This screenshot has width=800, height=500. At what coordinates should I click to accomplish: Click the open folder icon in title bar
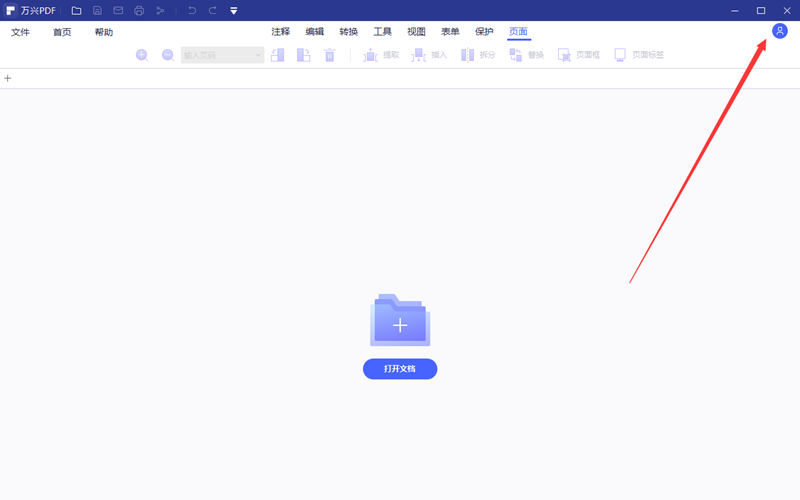(77, 10)
